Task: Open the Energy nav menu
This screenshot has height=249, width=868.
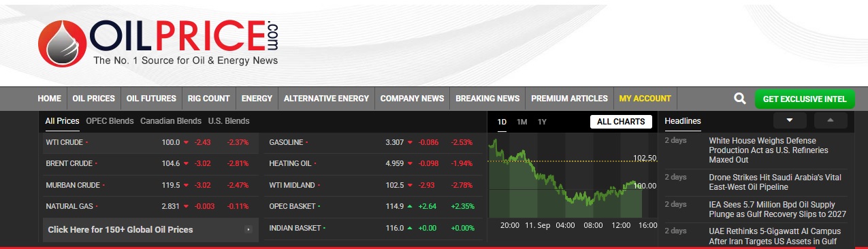Action: pyautogui.click(x=257, y=99)
